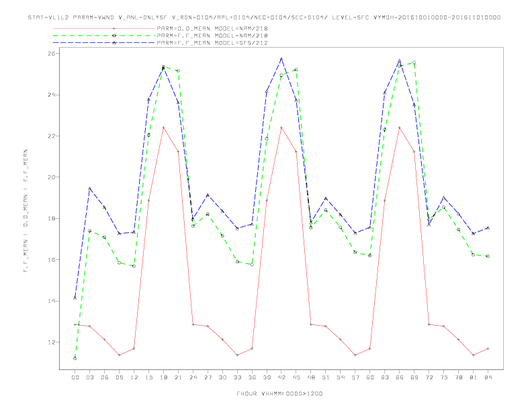The height and width of the screenshot is (411, 532).
Task: Click y-axis tick label 22
Action: [x=52, y=136]
